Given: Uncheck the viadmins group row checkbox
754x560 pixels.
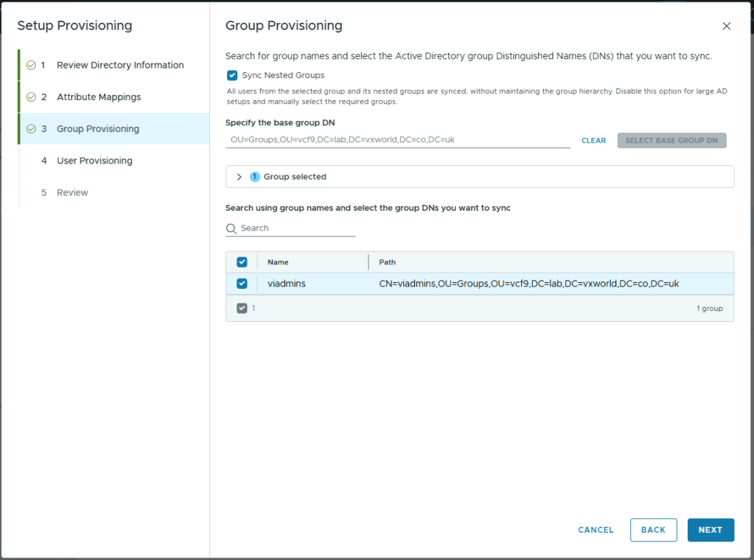Looking at the screenshot, I should pos(242,284).
